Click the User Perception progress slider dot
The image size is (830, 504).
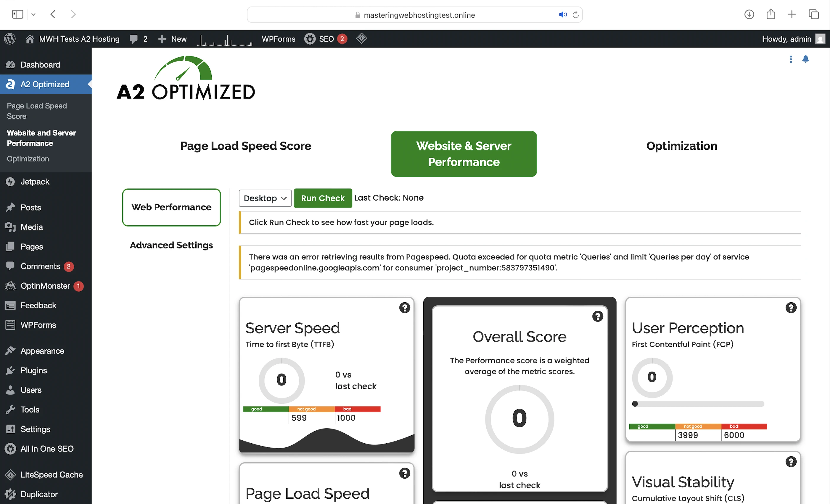[x=635, y=403]
